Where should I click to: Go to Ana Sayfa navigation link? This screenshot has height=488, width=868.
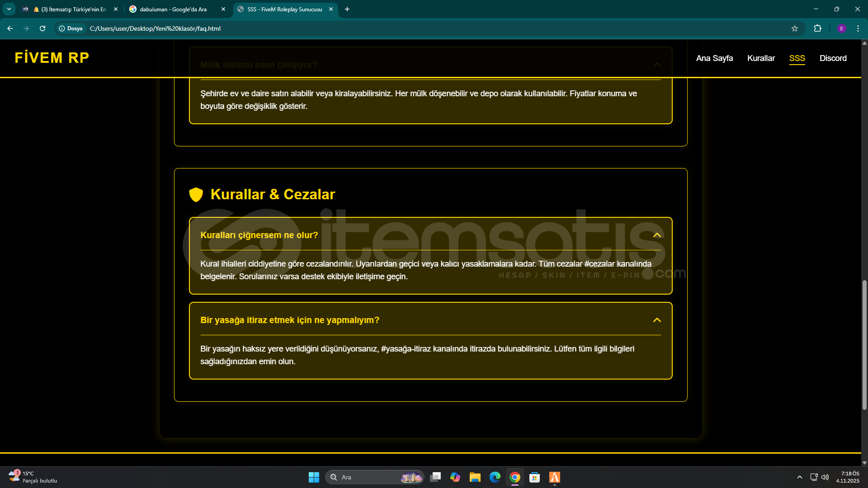pos(714,58)
